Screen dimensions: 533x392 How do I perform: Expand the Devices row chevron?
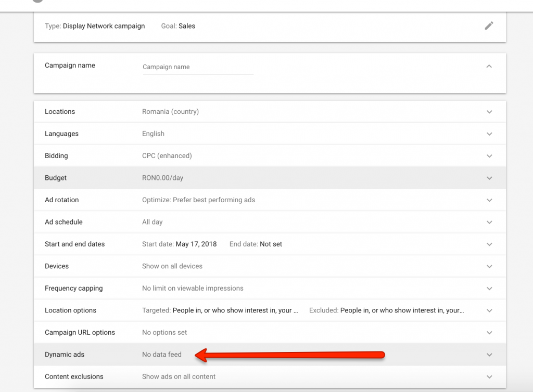(x=489, y=266)
